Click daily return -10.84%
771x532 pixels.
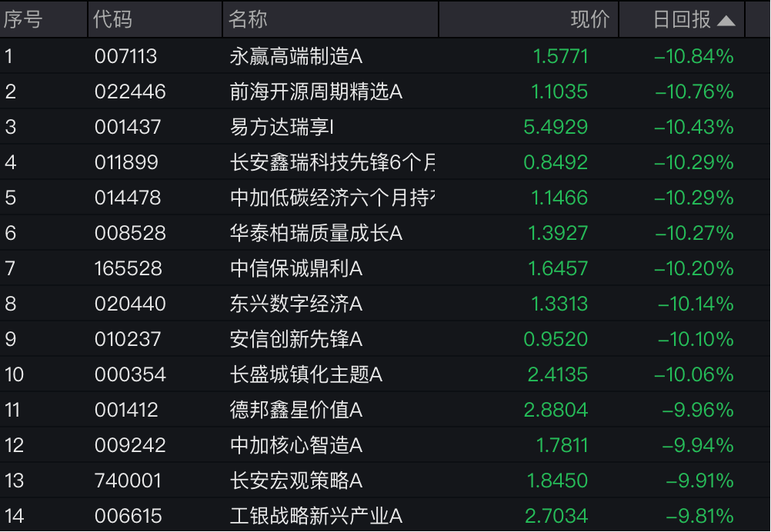[x=694, y=56]
